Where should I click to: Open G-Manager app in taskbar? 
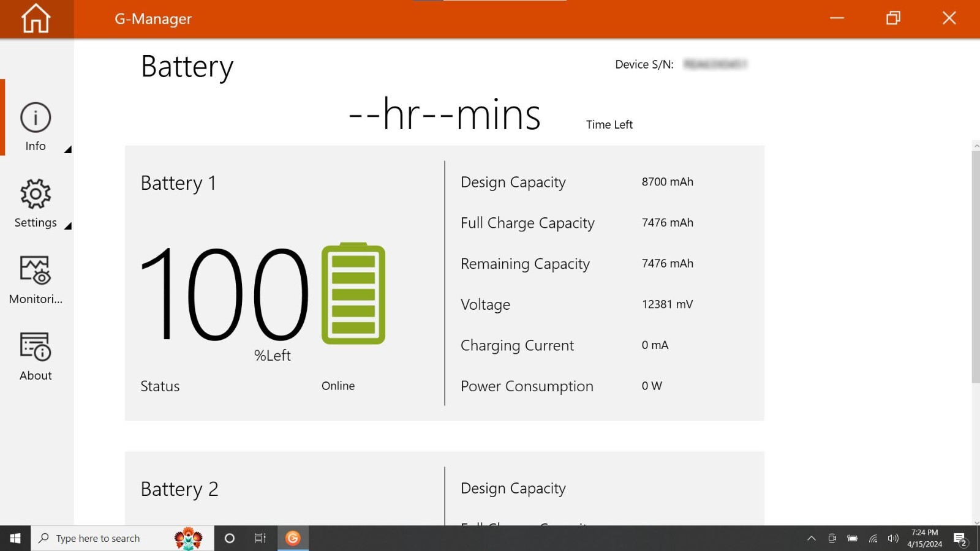(293, 538)
